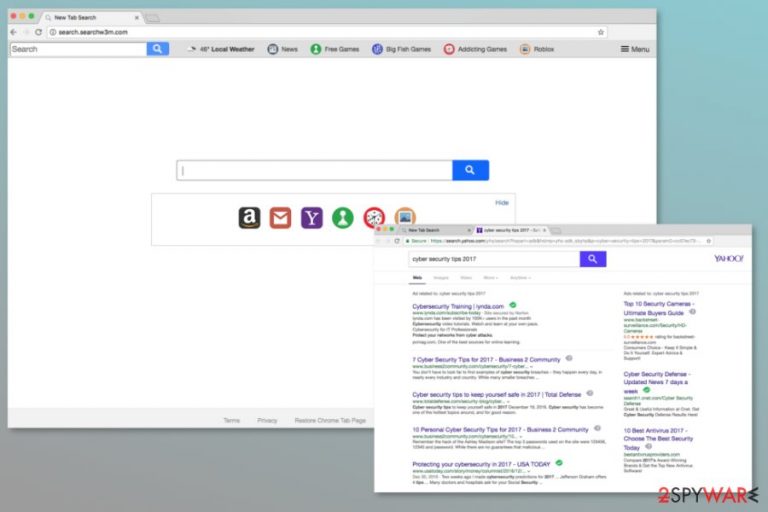Open the Privacy footer link
Image resolution: width=768 pixels, height=512 pixels.
(x=267, y=420)
